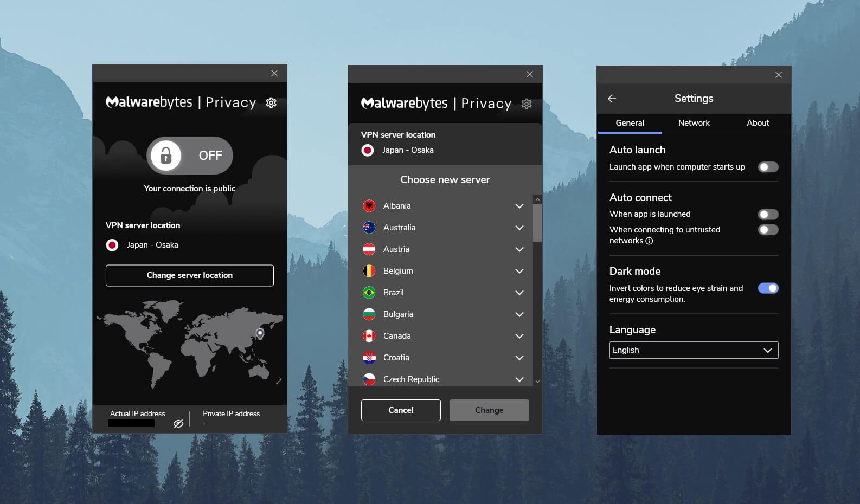This screenshot has height=504, width=860.
Task: Switch to the Network tab
Action: [694, 123]
